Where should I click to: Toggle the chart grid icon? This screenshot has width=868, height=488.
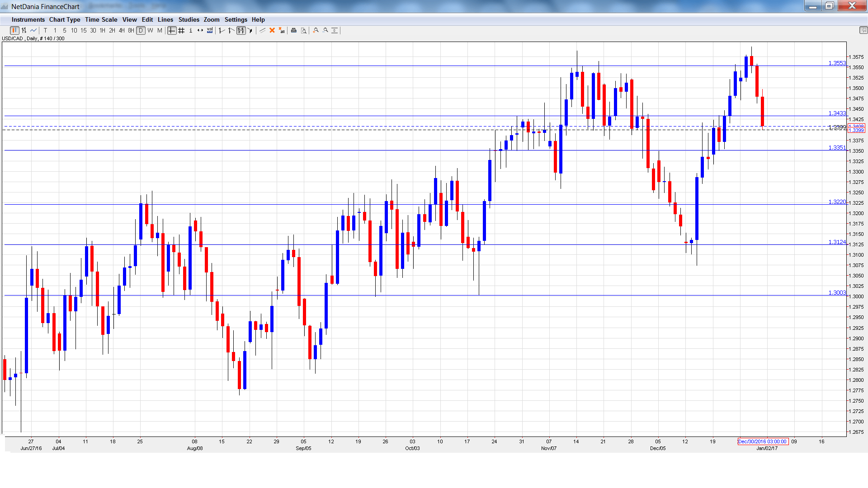(x=181, y=30)
